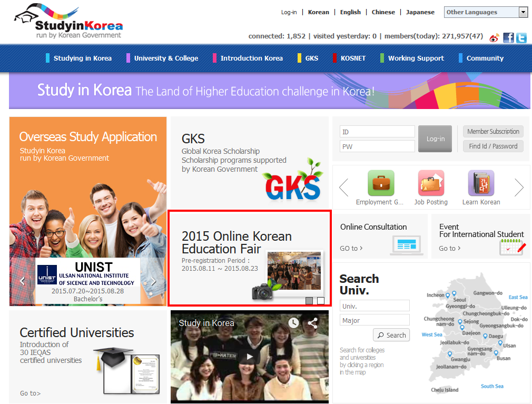Show next quick-link icons with right arrow
This screenshot has height=404, width=532.
519,187
